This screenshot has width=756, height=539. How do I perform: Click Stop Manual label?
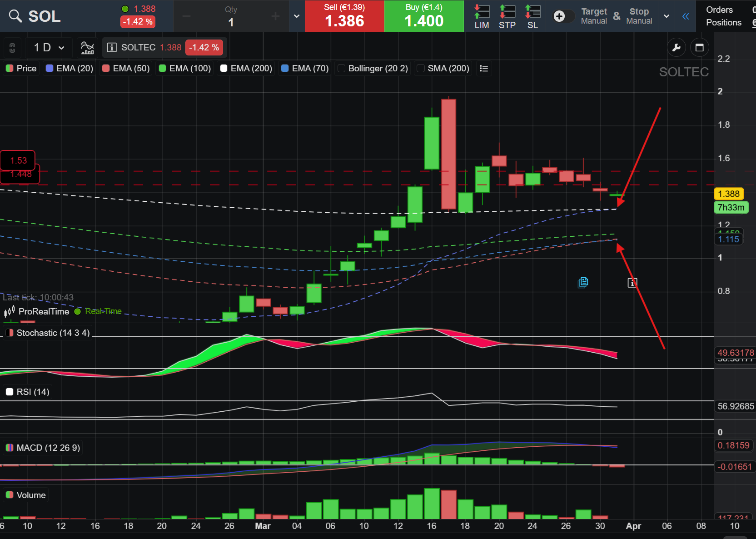point(639,16)
